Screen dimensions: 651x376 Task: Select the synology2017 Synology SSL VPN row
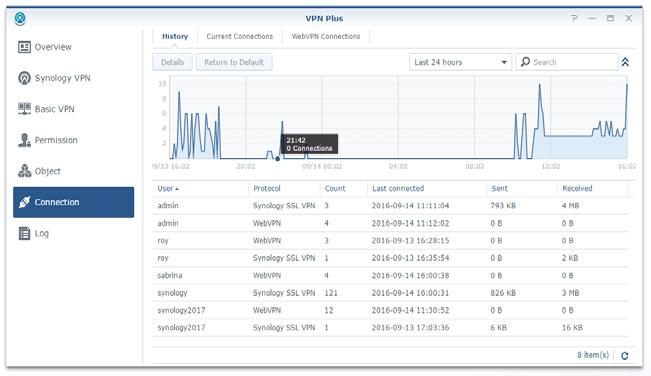pyautogui.click(x=390, y=328)
